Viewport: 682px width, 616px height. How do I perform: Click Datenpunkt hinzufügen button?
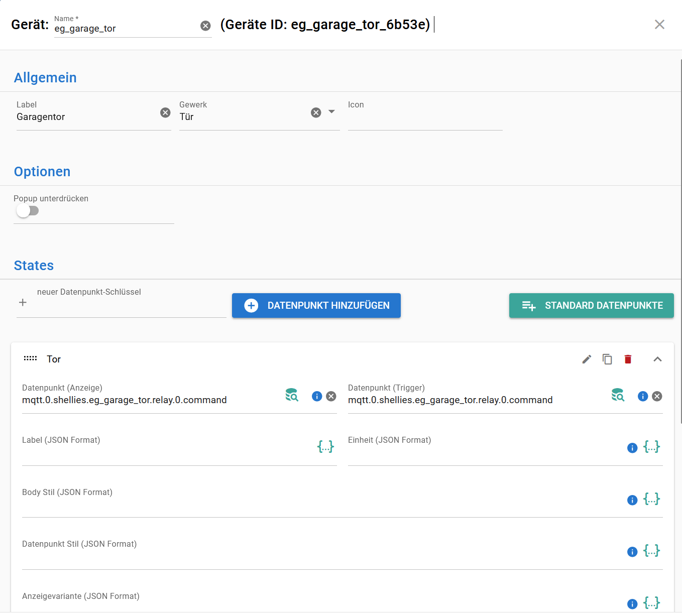point(316,305)
